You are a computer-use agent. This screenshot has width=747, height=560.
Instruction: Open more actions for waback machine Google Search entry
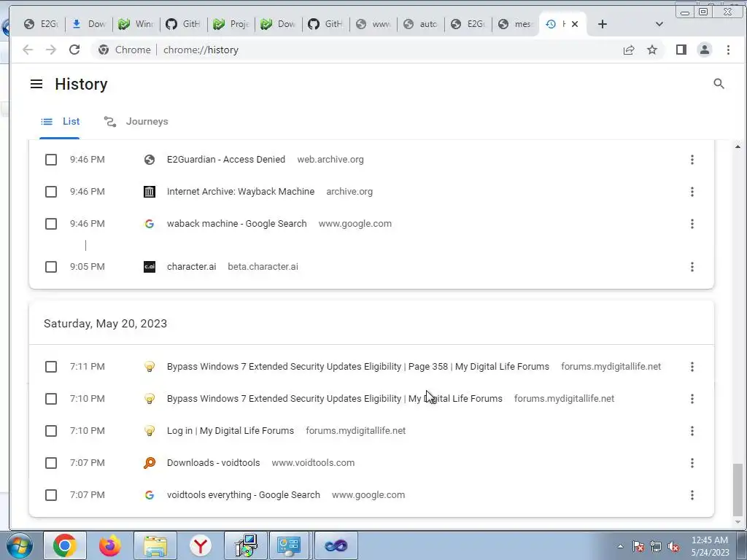[692, 224]
